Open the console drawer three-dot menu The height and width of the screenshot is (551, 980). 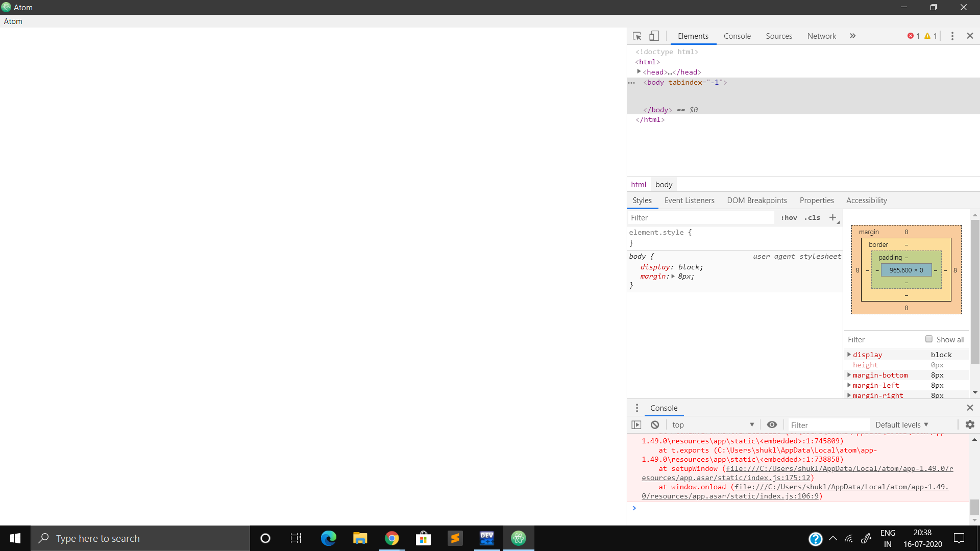pos(636,408)
